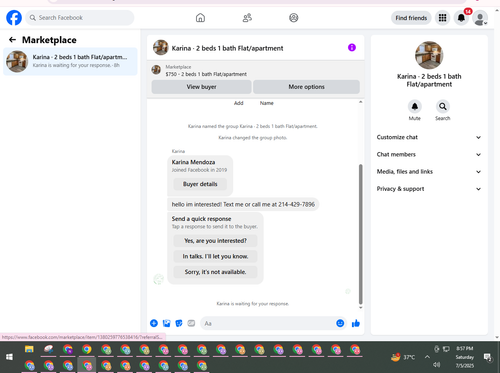
Task: Focus the Search Facebook field
Action: click(x=80, y=18)
